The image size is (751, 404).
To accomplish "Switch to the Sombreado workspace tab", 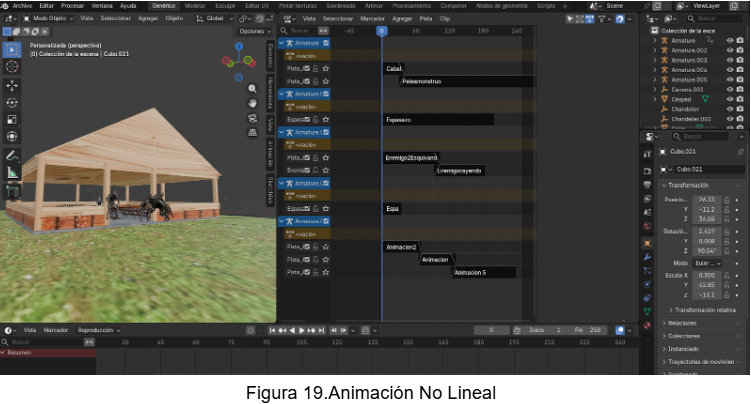I will pyautogui.click(x=341, y=6).
